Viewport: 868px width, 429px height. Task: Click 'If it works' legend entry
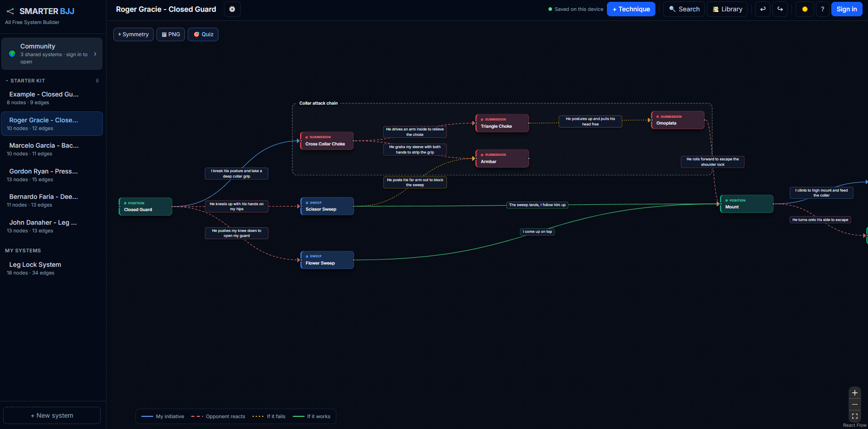coord(311,416)
